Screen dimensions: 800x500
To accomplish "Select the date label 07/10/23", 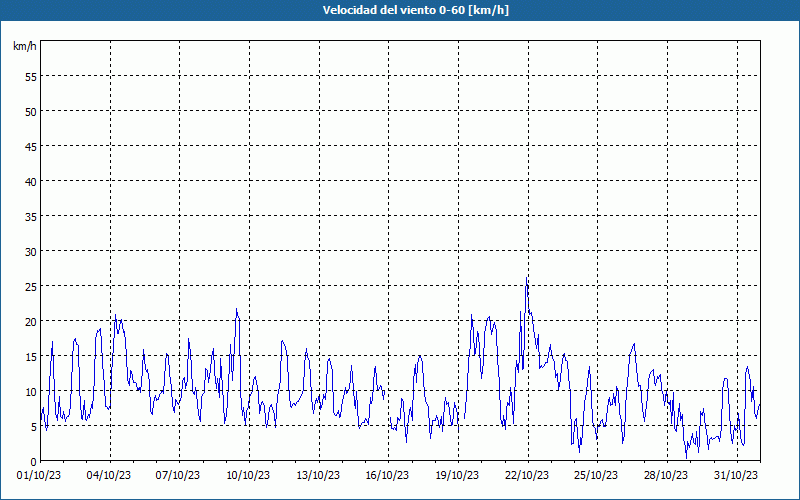I will point(178,475).
